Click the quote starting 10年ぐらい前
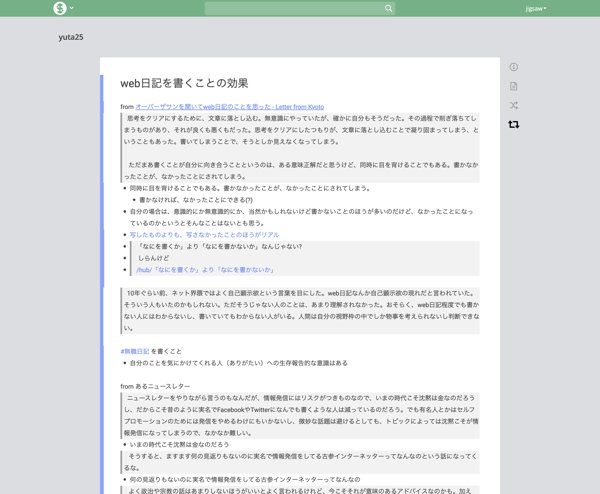600x494 pixels. [x=300, y=311]
